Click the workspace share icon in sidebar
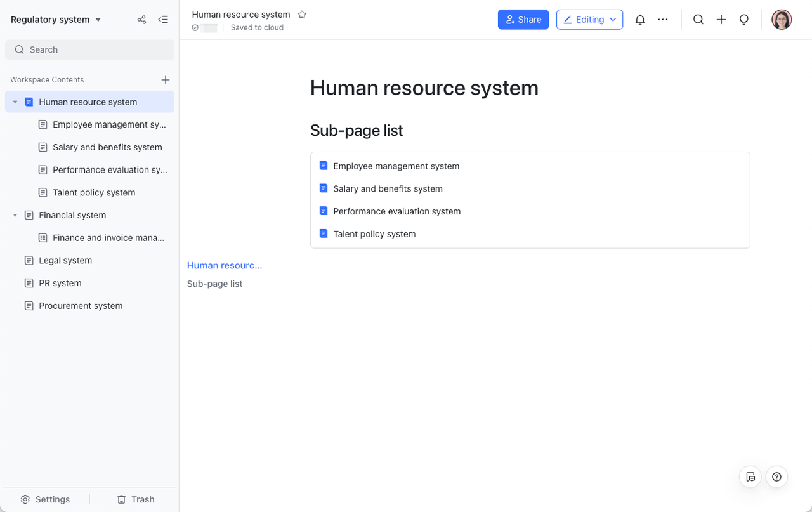This screenshot has width=812, height=512. coord(141,20)
